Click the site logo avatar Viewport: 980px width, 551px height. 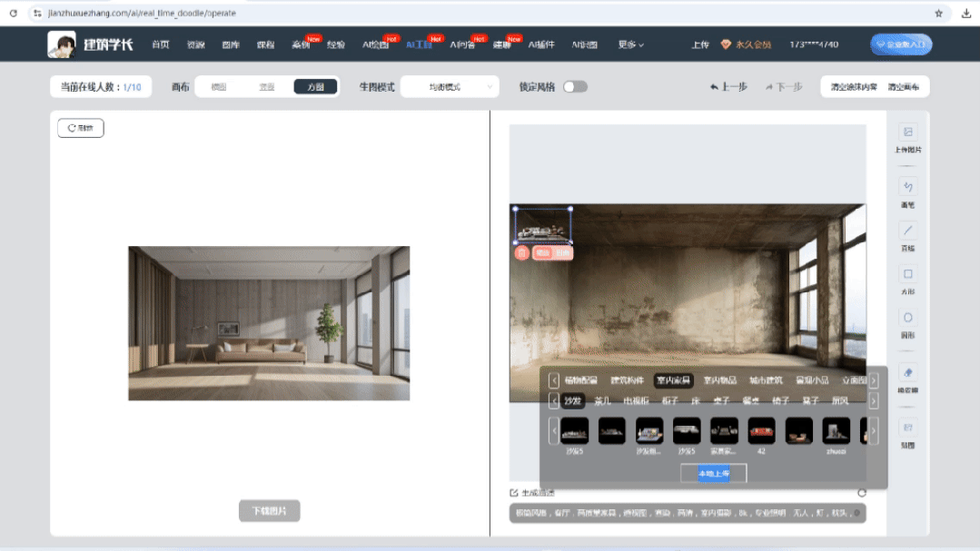[x=61, y=44]
